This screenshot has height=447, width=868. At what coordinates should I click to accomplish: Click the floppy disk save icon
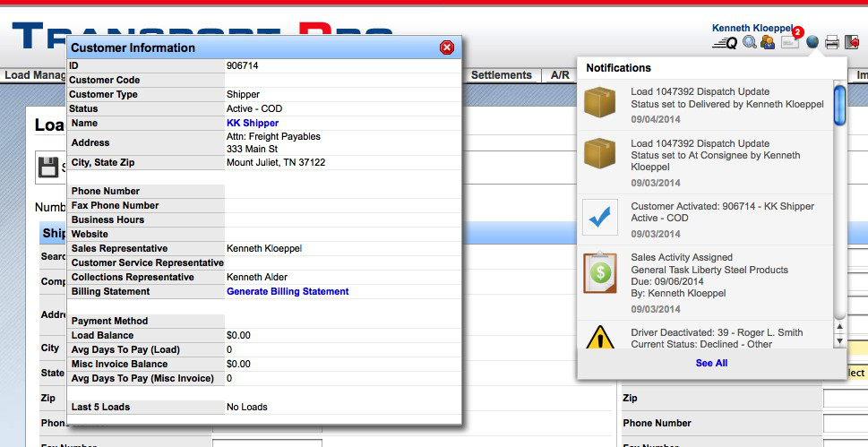point(48,167)
